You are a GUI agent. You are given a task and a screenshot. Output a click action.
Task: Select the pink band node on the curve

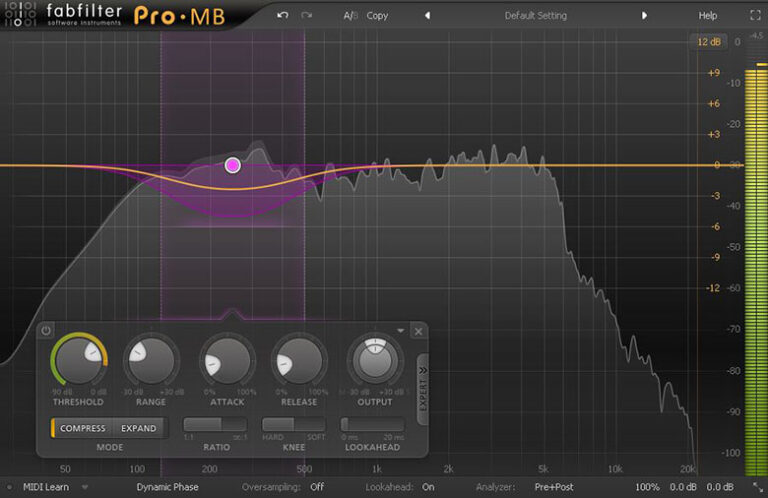point(233,164)
